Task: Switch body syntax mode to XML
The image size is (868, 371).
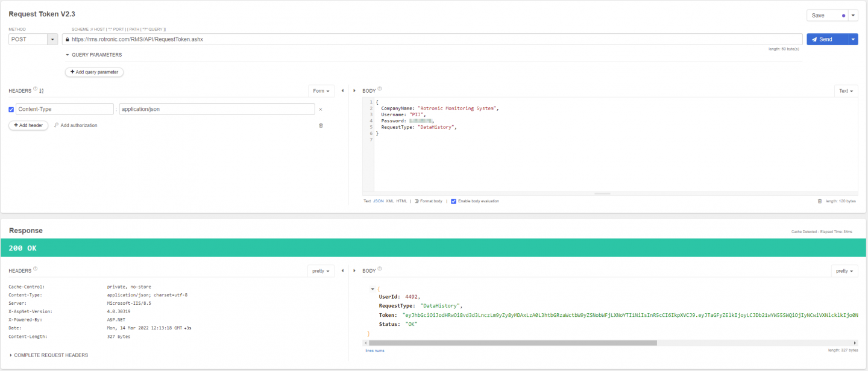Action: click(389, 201)
